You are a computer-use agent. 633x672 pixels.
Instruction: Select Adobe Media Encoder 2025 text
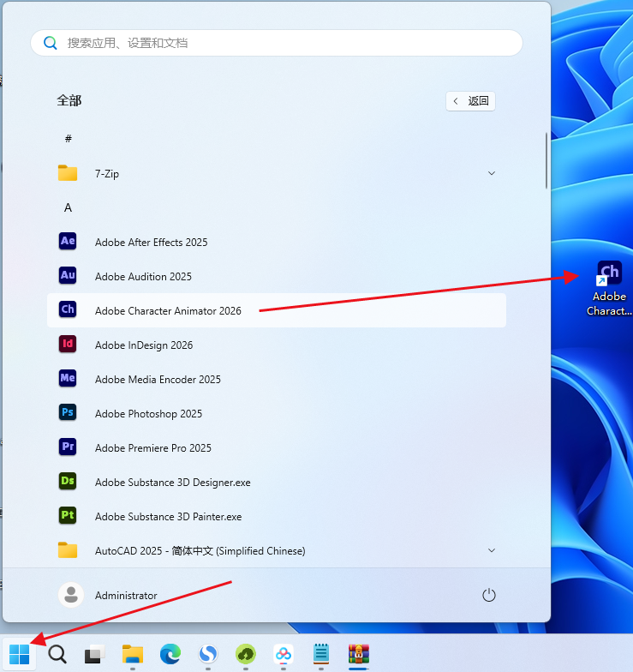(x=158, y=379)
